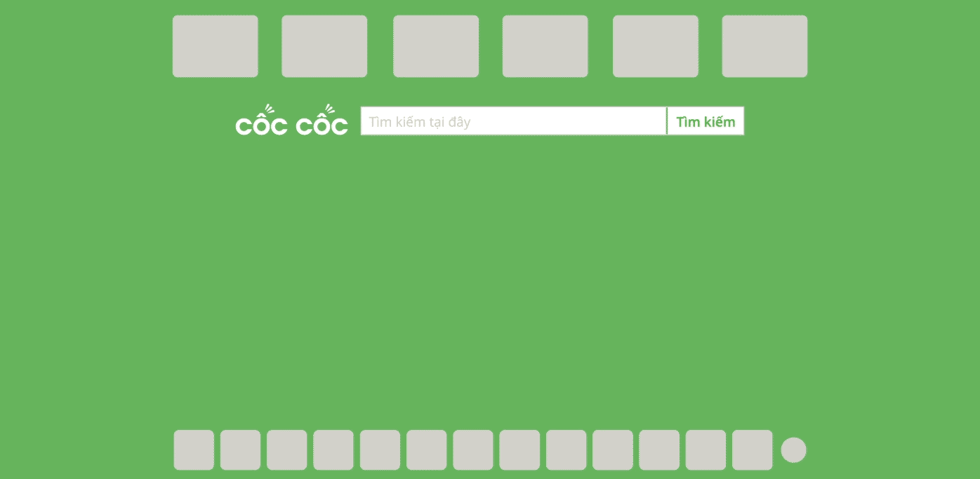
Task: Focus the 'Tìm kiếm tại đây' search field
Action: click(513, 121)
